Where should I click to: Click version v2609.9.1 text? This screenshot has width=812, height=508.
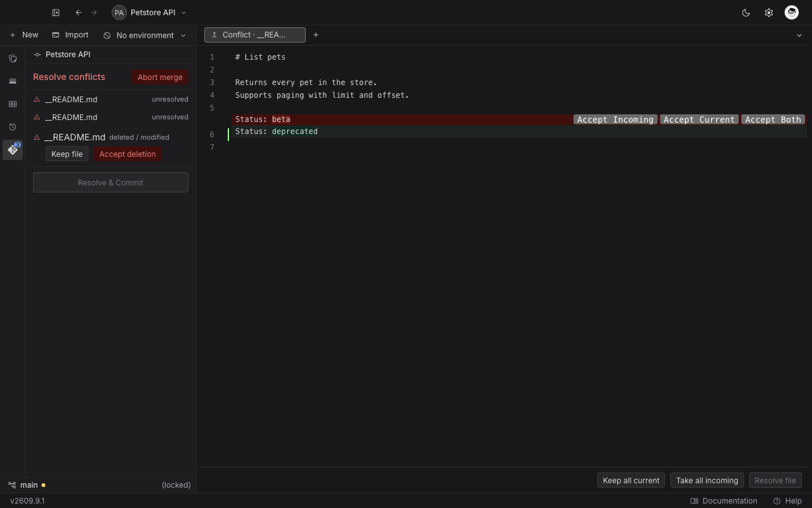(x=27, y=500)
